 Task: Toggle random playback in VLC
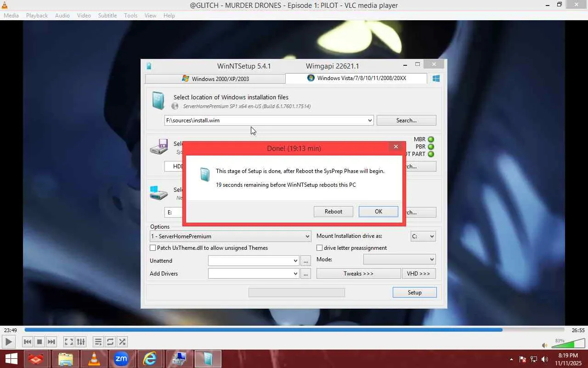click(122, 342)
